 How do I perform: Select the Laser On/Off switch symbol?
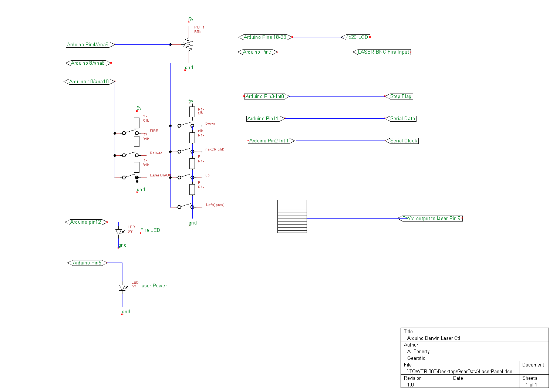[130, 177]
